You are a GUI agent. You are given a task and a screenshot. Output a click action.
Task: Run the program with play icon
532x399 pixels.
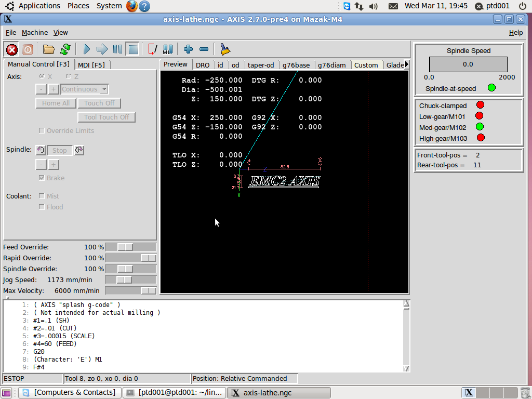[x=86, y=49]
